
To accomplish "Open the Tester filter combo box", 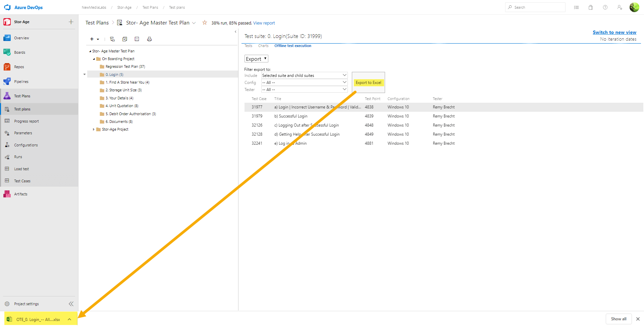I will [304, 90].
